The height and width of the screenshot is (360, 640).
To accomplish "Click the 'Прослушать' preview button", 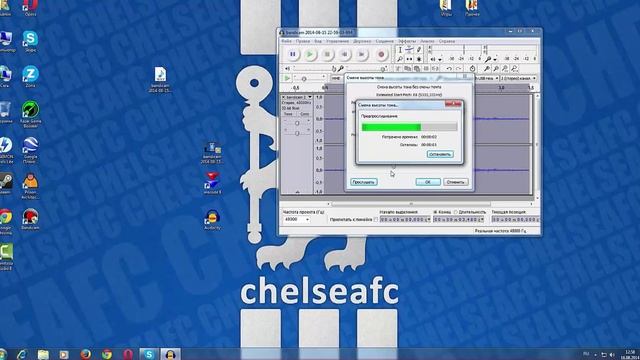I will [364, 182].
